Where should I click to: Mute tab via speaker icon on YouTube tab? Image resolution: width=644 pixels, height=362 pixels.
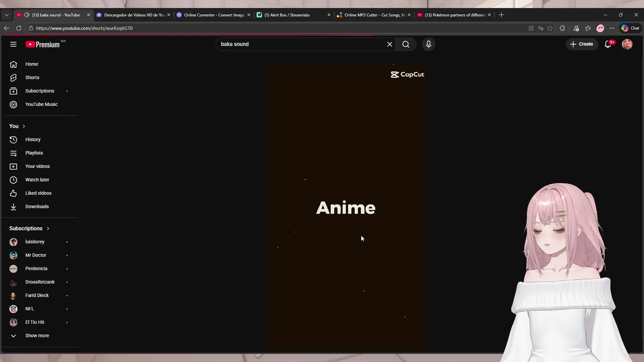click(26, 15)
